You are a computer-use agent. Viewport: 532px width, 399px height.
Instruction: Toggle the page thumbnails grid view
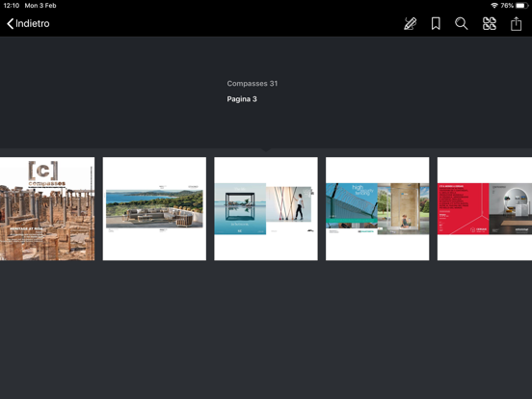[490, 24]
